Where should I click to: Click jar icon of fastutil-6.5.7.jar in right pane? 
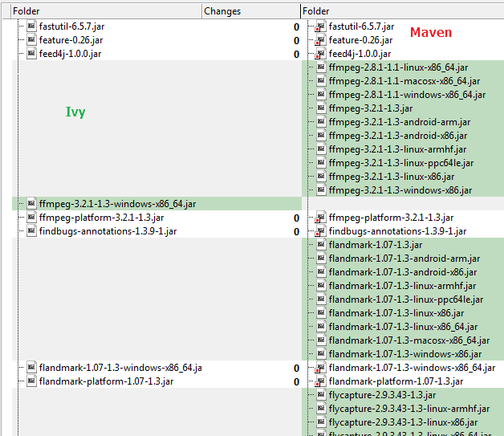pos(320,26)
